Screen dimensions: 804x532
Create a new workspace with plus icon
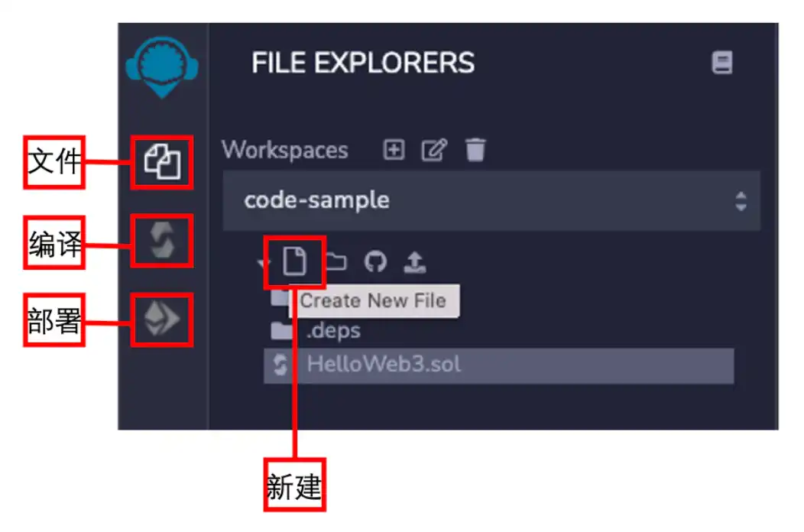tap(394, 150)
